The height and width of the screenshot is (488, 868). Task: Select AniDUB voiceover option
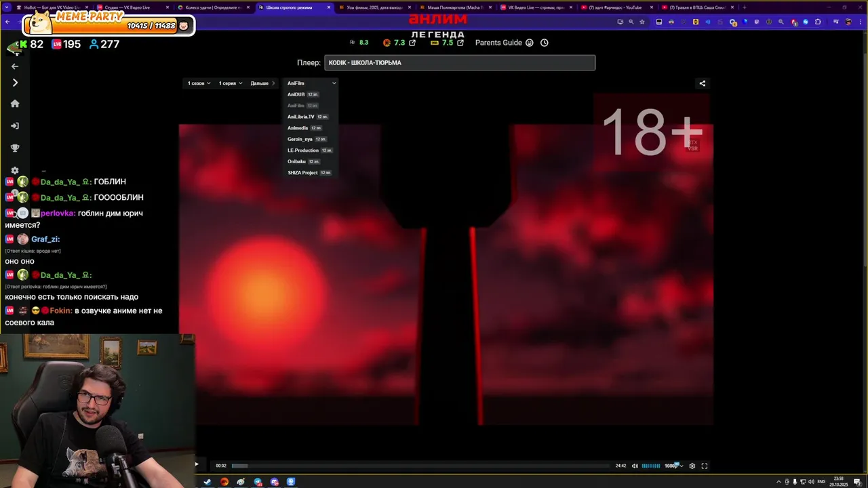tap(302, 94)
